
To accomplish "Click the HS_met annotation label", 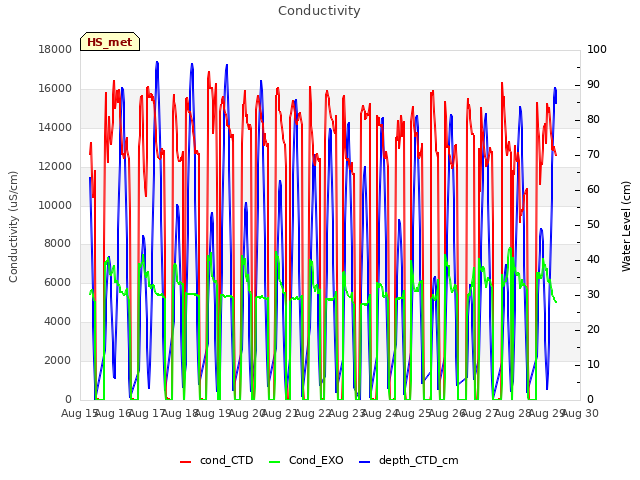I will click(x=110, y=42).
